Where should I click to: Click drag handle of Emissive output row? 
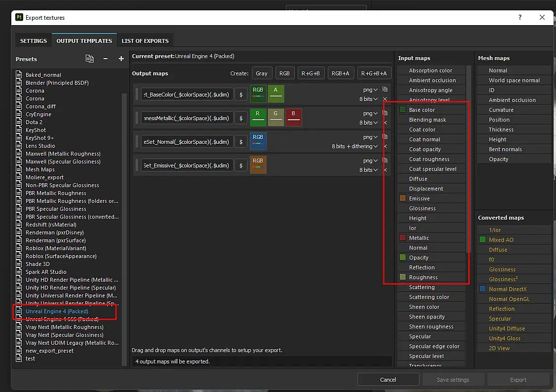coord(137,165)
